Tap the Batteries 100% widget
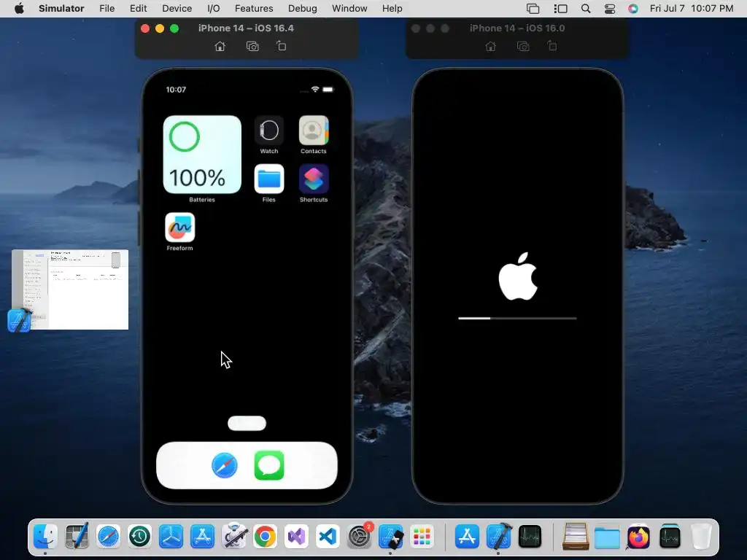 202,155
